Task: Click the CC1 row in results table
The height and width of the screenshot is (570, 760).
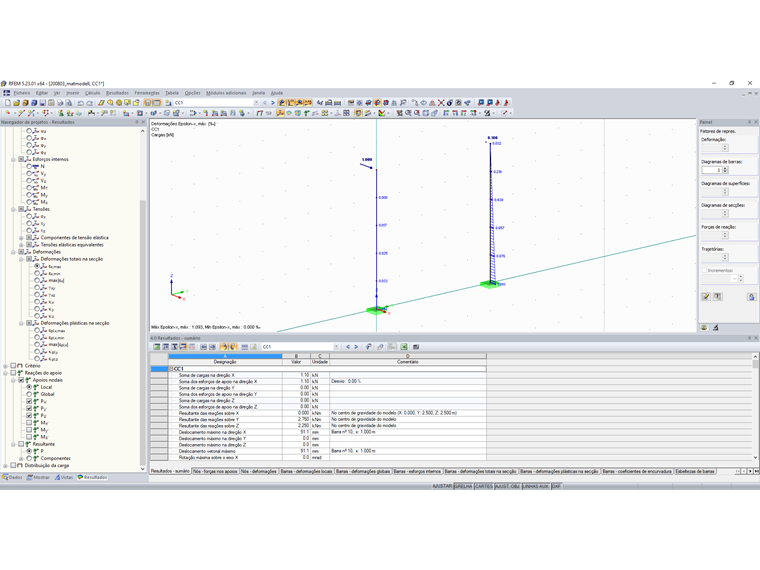Action: (327, 369)
